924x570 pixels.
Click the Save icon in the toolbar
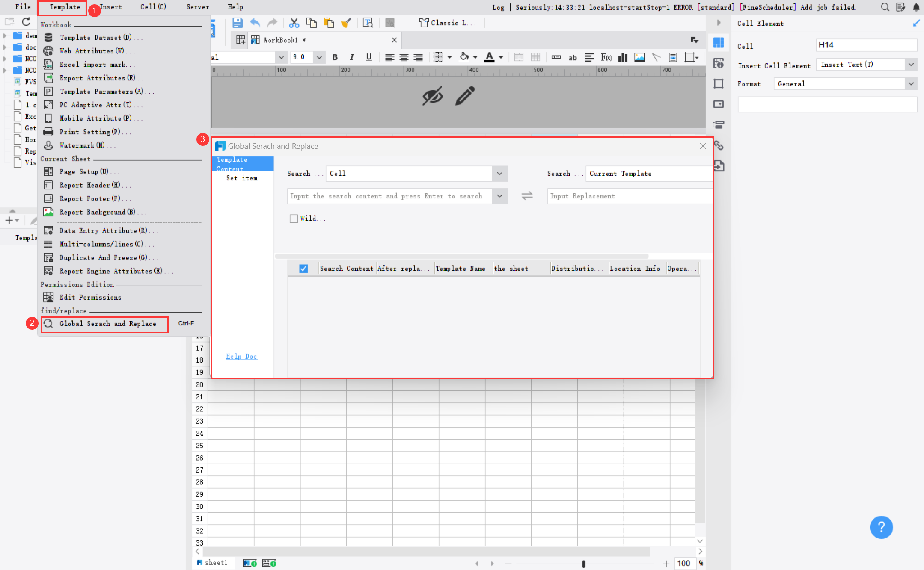(237, 23)
